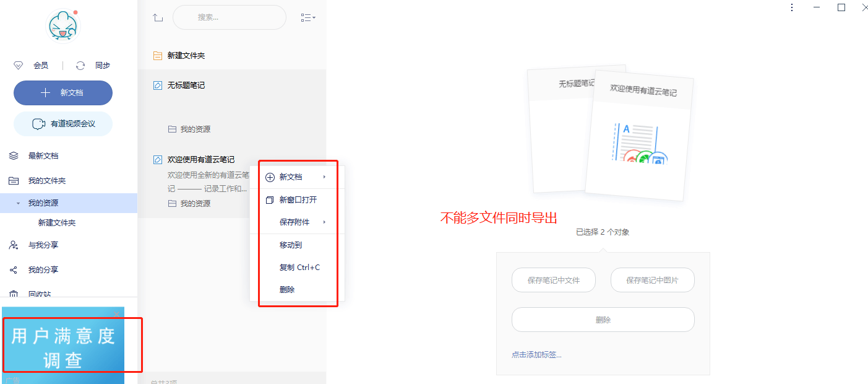
Task: Click 保存笔记中图片 button
Action: (x=653, y=281)
